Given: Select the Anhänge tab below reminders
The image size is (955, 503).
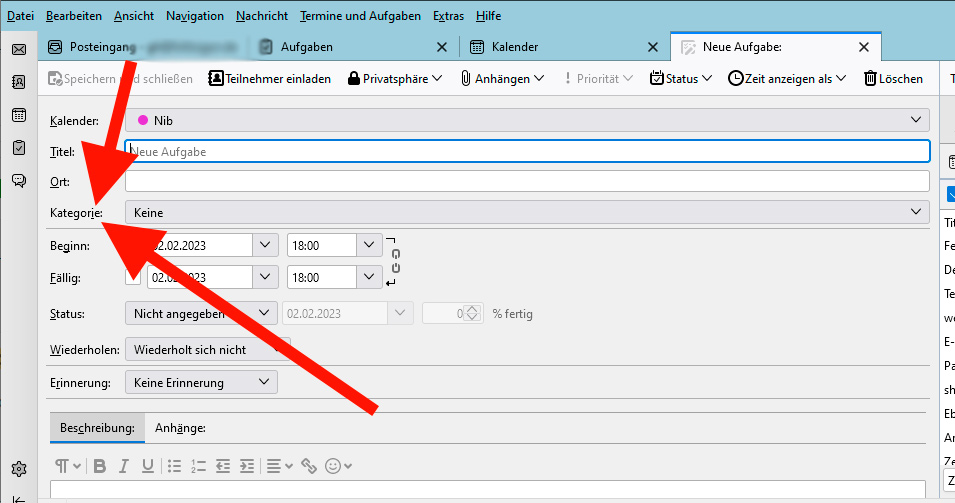Looking at the screenshot, I should (x=180, y=428).
